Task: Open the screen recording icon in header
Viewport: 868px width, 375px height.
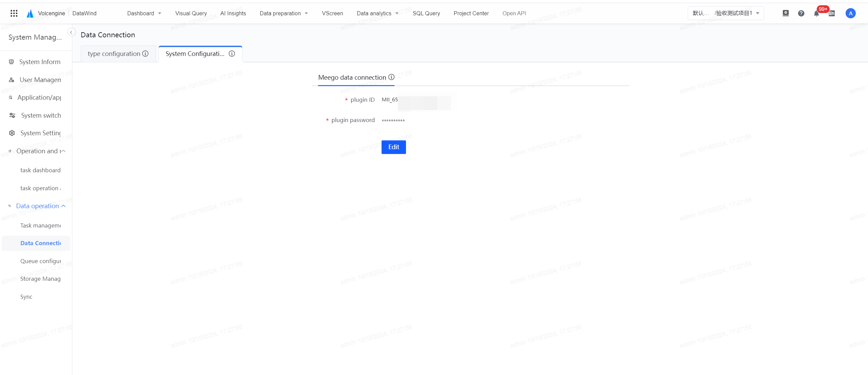Action: [x=786, y=13]
